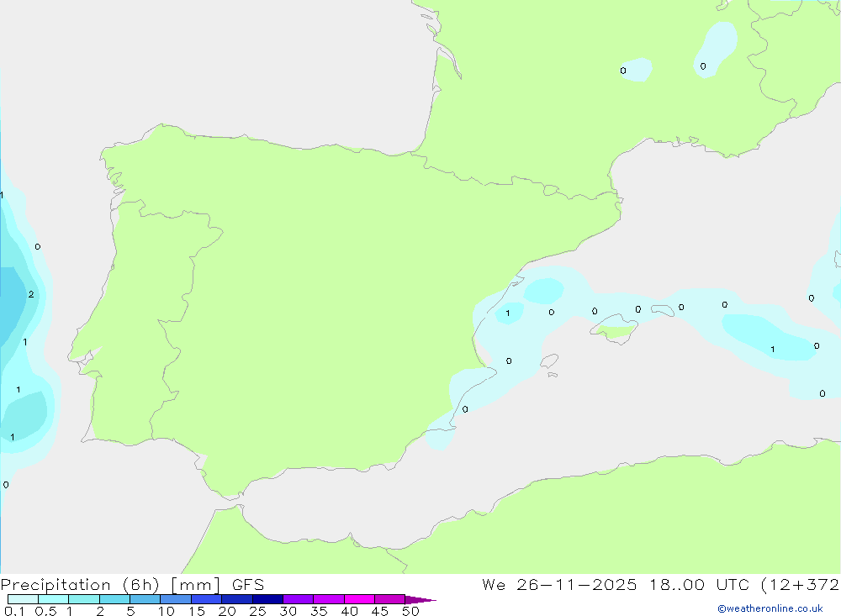
Task: Click the 'Precipitation (6h) [mm]' title text
Action: point(110,585)
